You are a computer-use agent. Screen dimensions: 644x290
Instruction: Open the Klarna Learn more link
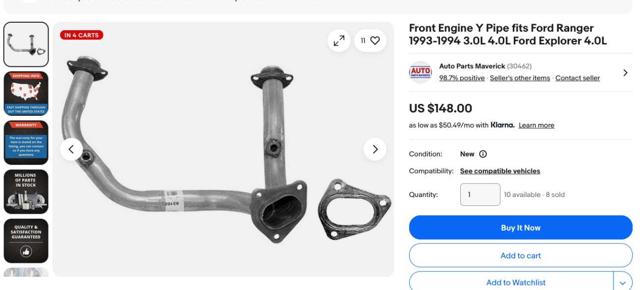click(536, 125)
